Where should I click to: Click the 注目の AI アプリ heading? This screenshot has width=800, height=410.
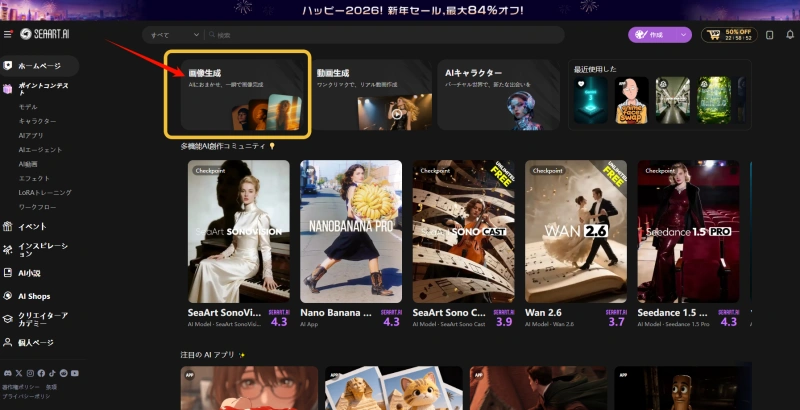tap(208, 354)
